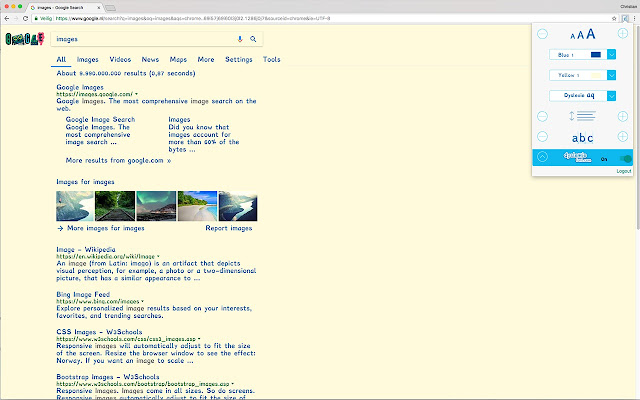Open the last glacier coastline thumbnail
640x400 pixels.
(238, 206)
